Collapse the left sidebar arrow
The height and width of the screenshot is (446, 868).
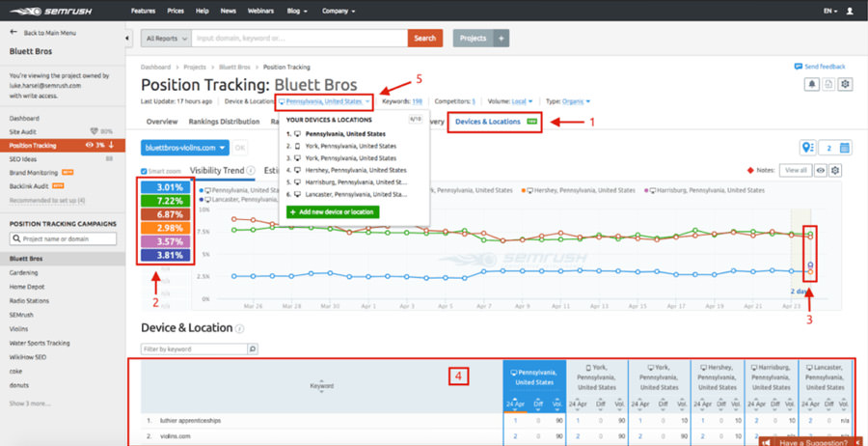coord(128,39)
